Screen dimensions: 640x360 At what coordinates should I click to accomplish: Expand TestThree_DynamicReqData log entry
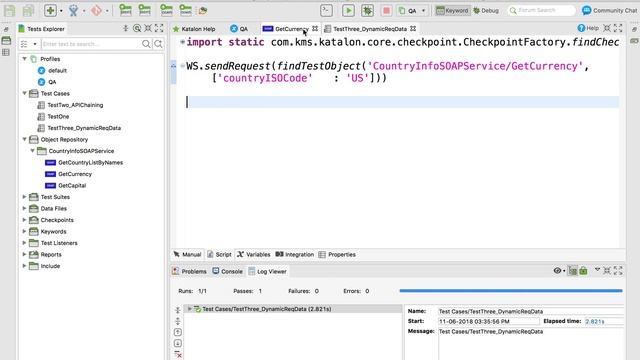(189, 309)
